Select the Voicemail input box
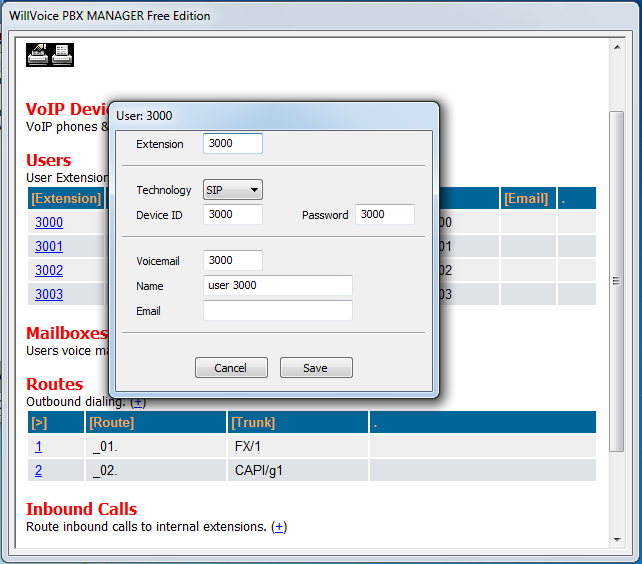The image size is (642, 564). pos(233,260)
